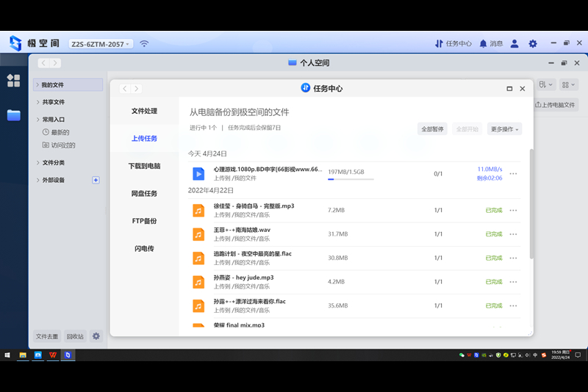
Task: Open 任务中心 in the top bar
Action: click(x=453, y=43)
